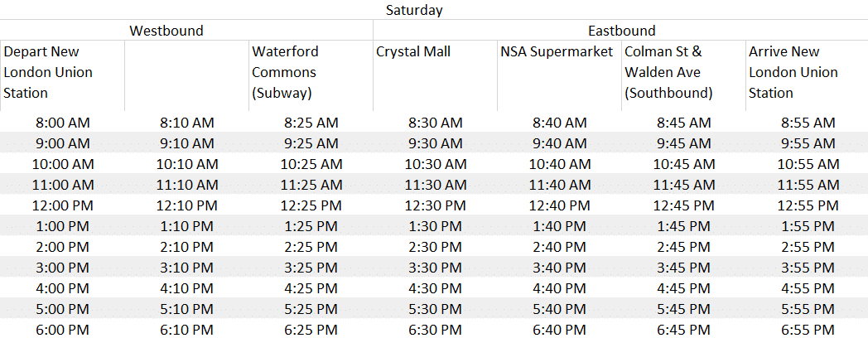Select the Waterford Commons (Subway) header
The height and width of the screenshot is (338, 868).
[x=311, y=75]
